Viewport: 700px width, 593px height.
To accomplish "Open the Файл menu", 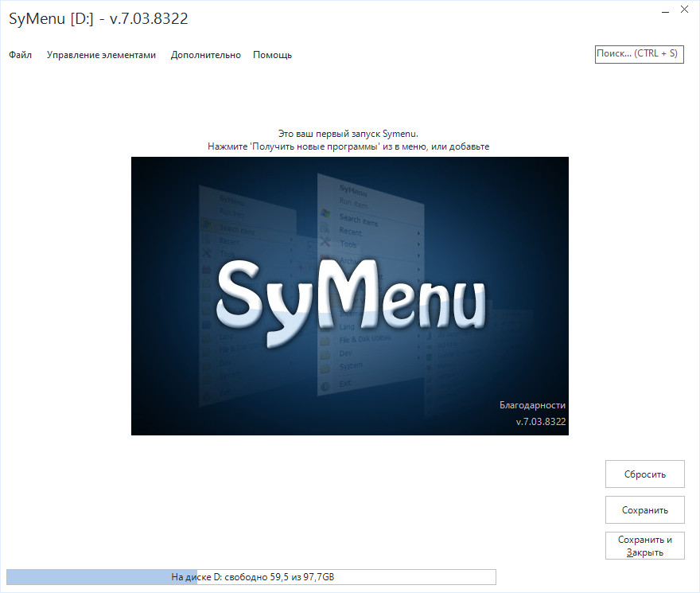I will tap(20, 55).
